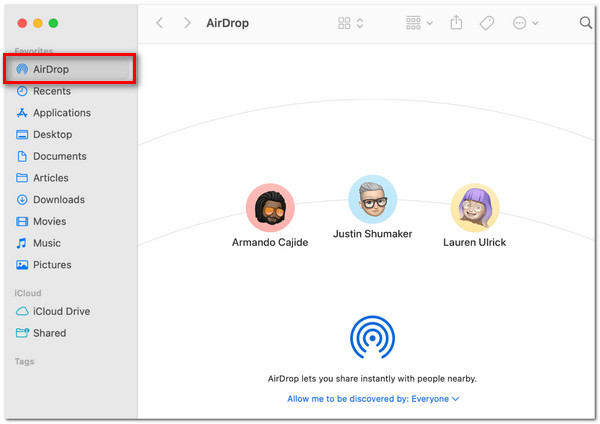Go back with the toolbar arrow
This screenshot has height=424, width=600.
[160, 23]
